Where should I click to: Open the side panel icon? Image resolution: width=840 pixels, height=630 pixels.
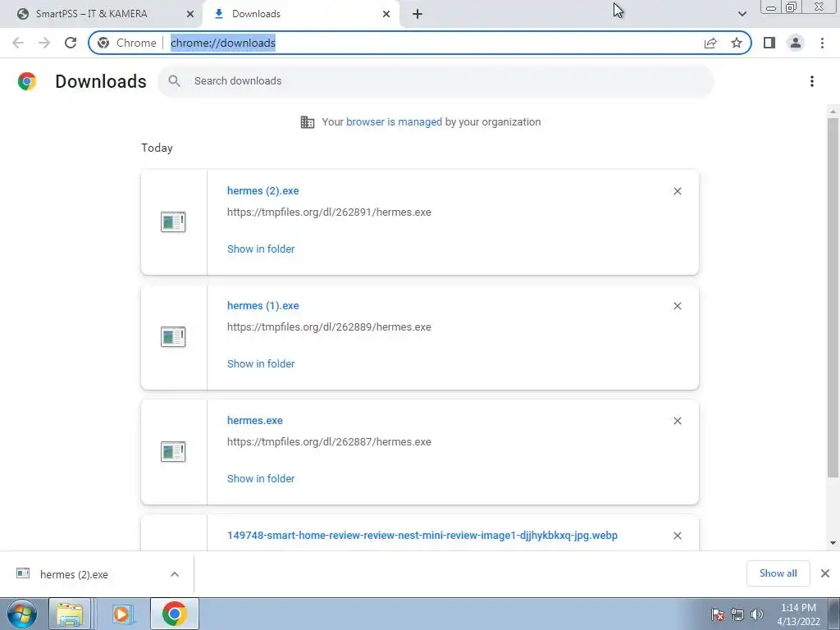[769, 43]
